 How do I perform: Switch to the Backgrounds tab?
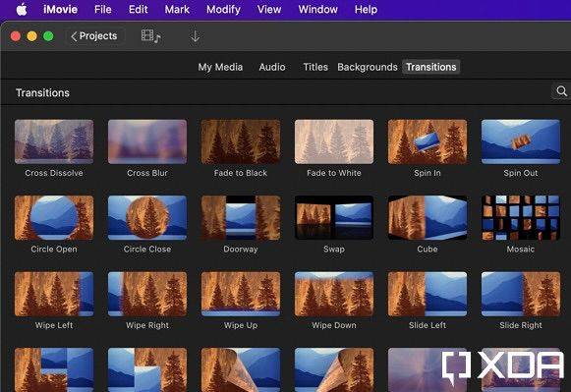368,67
